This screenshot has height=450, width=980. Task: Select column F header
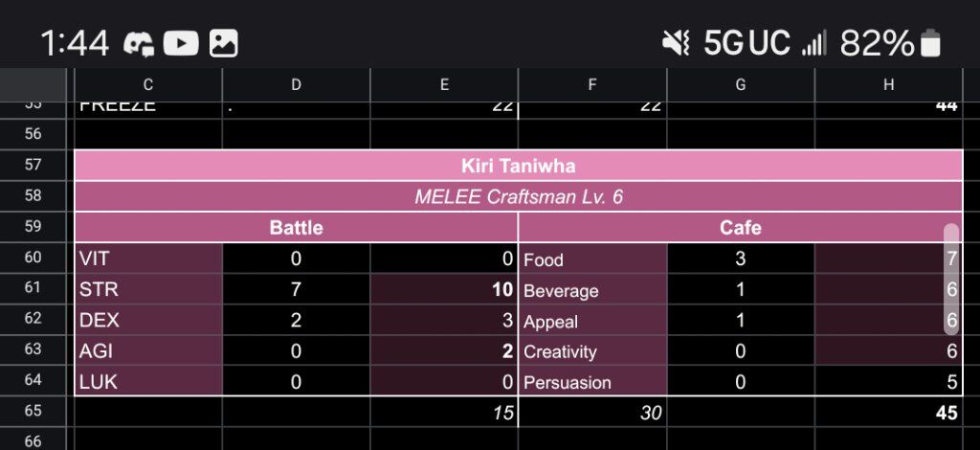592,85
